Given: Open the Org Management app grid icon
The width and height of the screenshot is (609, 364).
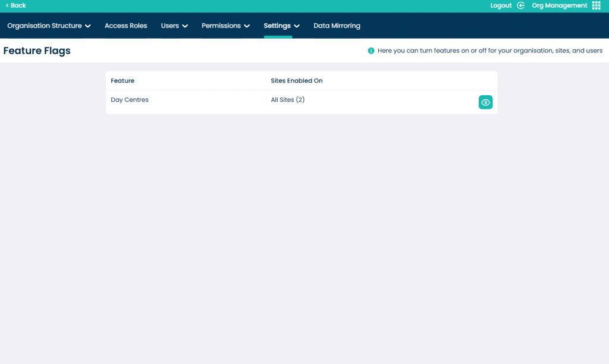Looking at the screenshot, I should (596, 5).
